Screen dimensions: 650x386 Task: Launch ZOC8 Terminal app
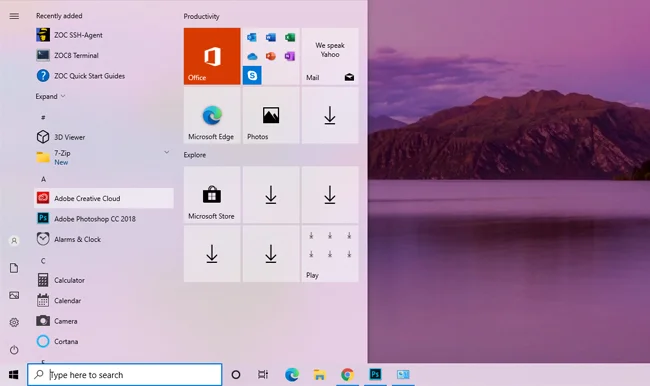tap(104, 56)
